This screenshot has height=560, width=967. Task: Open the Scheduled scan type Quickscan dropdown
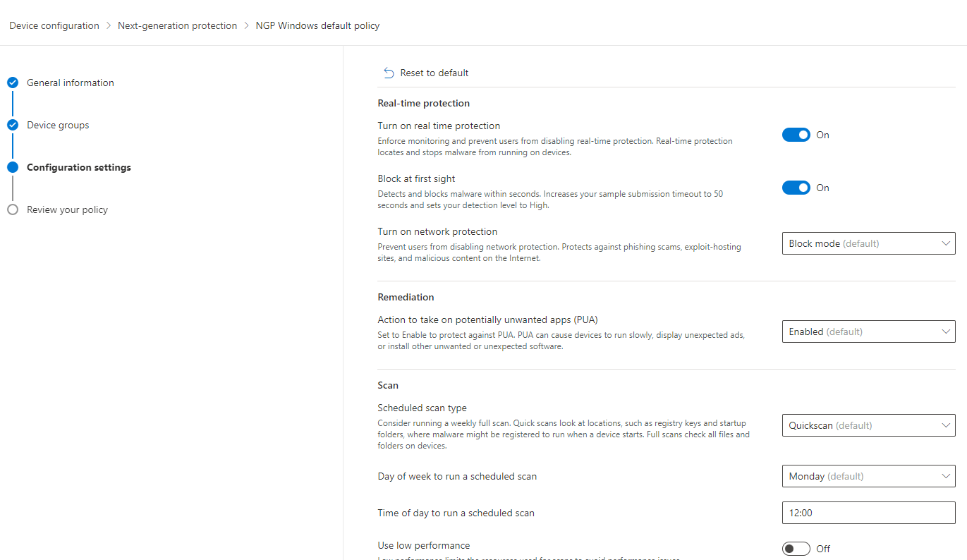coord(869,425)
